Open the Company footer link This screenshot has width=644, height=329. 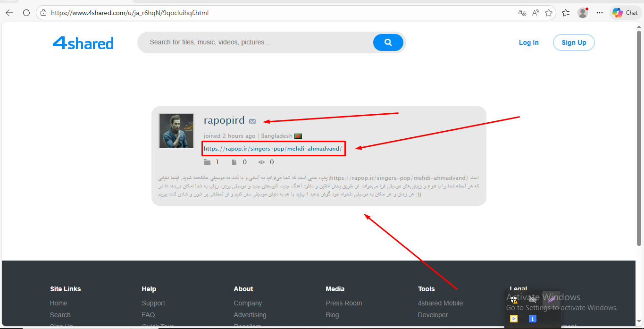(248, 303)
